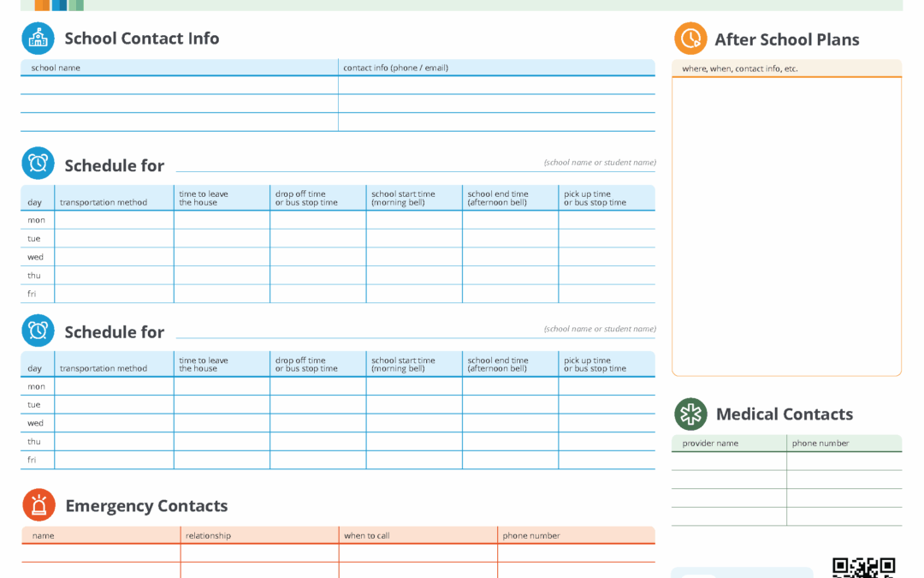Click the green medical star icon beside Medical Contacts
The image size is (924, 578).
pos(690,414)
